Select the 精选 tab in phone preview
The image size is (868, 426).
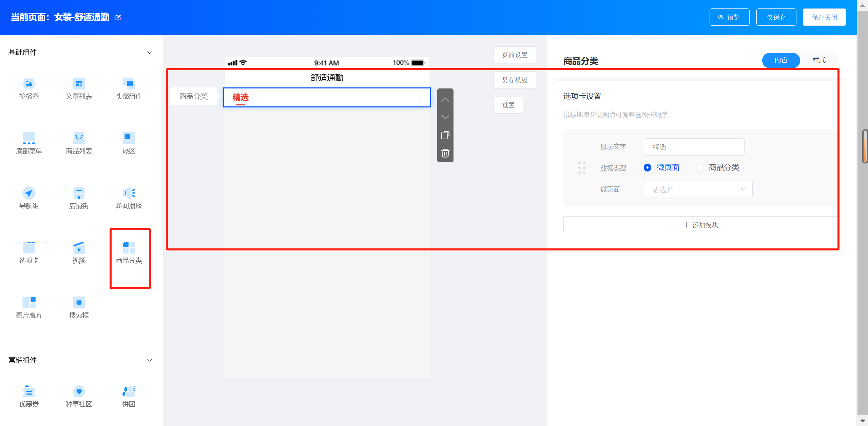pyautogui.click(x=240, y=98)
